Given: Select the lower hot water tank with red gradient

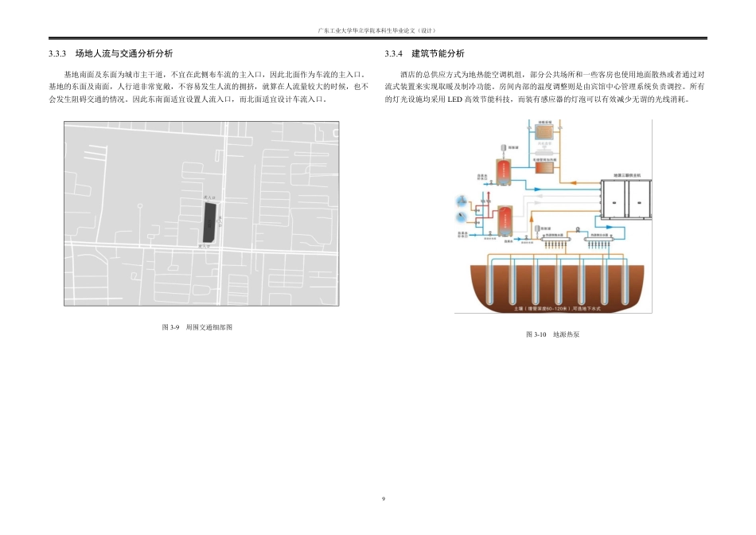Looking at the screenshot, I should [x=505, y=219].
